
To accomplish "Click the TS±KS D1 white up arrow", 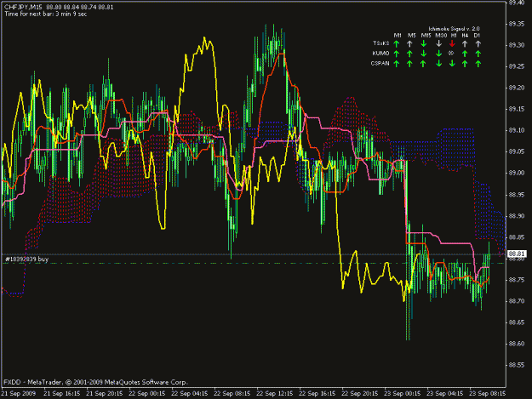I will pos(478,43).
